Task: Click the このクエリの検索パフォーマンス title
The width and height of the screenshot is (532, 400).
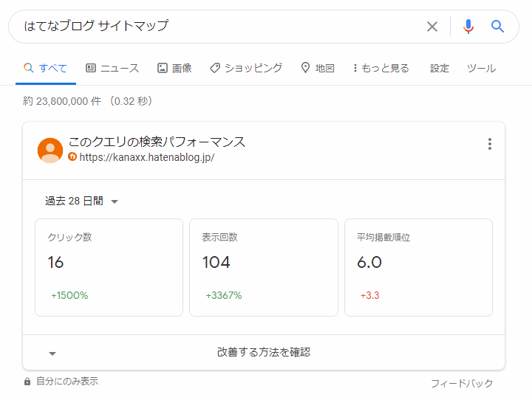Action: pos(157,142)
